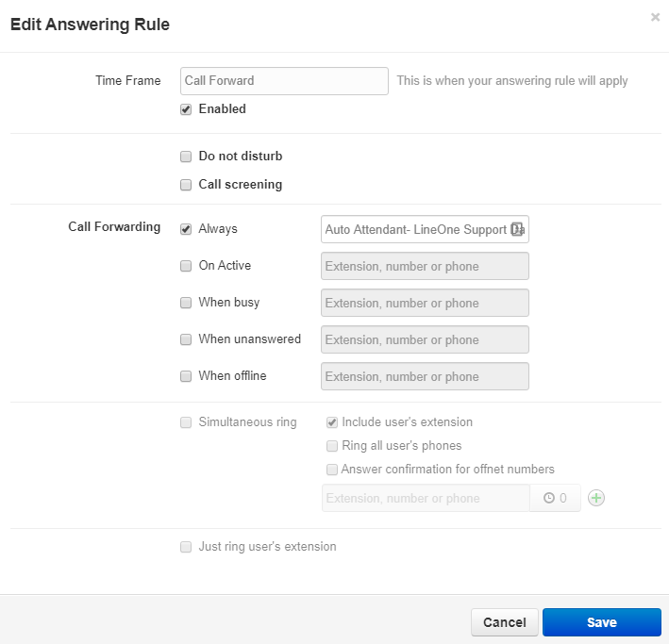The width and height of the screenshot is (669, 644).
Task: Check the When unanswered checkbox
Action: tap(186, 339)
